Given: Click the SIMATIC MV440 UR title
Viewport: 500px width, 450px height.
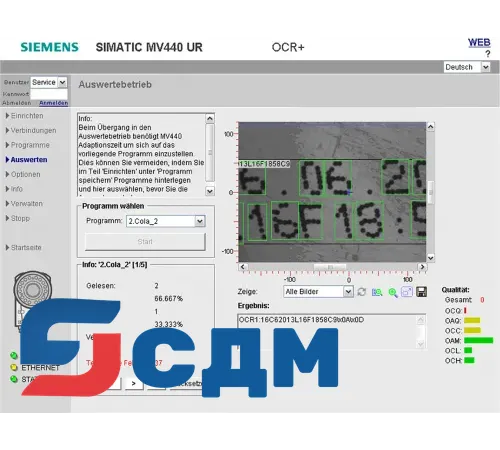Looking at the screenshot, I should pos(149,47).
